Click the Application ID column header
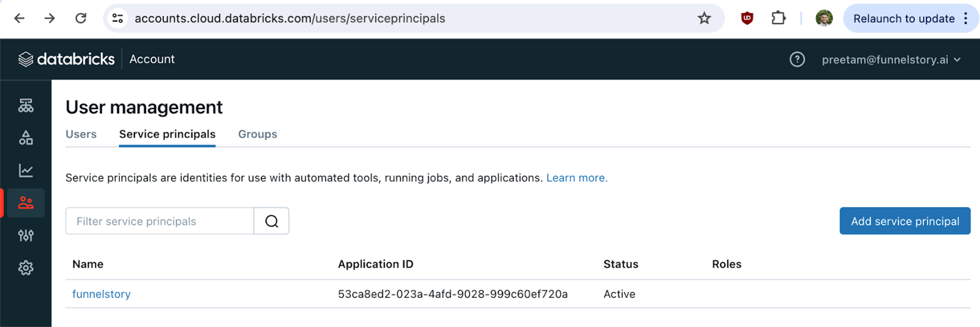 point(375,264)
